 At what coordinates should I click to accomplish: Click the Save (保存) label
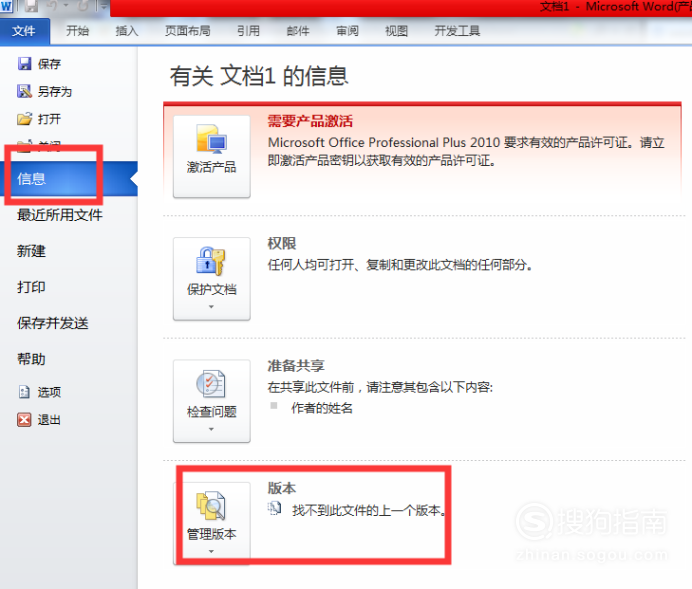pyautogui.click(x=49, y=64)
